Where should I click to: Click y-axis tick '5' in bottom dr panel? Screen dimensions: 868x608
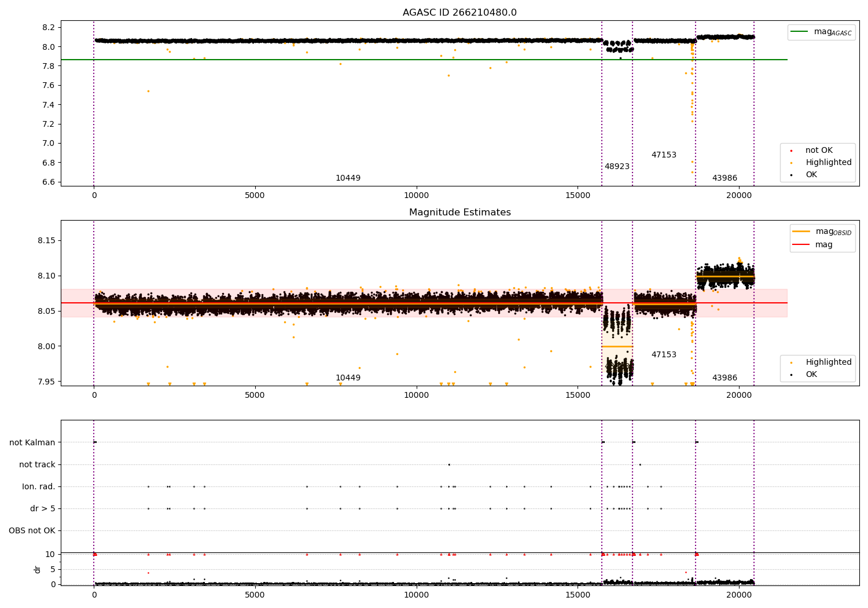(x=53, y=569)
